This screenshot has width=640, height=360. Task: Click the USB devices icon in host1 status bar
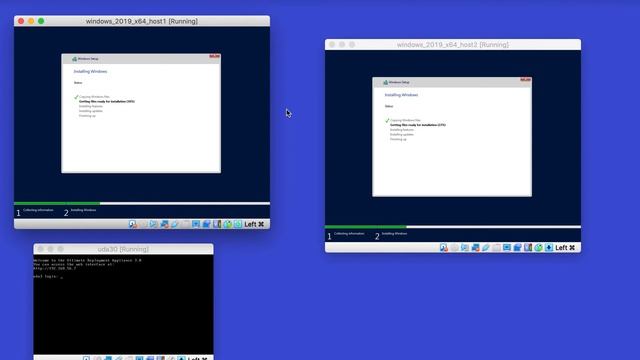[175, 224]
